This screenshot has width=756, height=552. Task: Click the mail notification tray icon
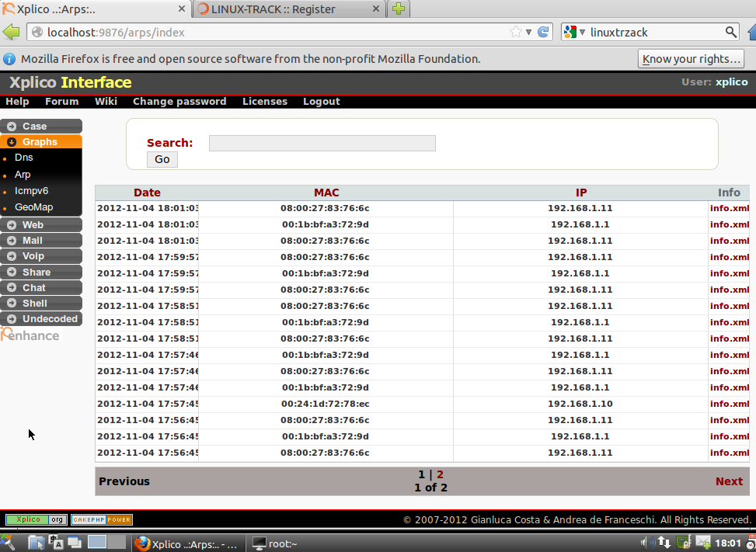coord(703,543)
